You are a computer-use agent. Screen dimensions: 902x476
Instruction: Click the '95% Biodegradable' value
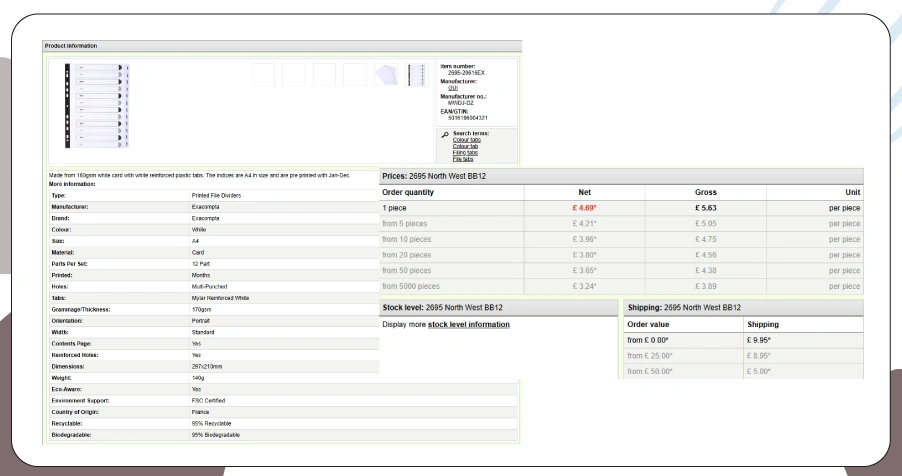tap(216, 435)
